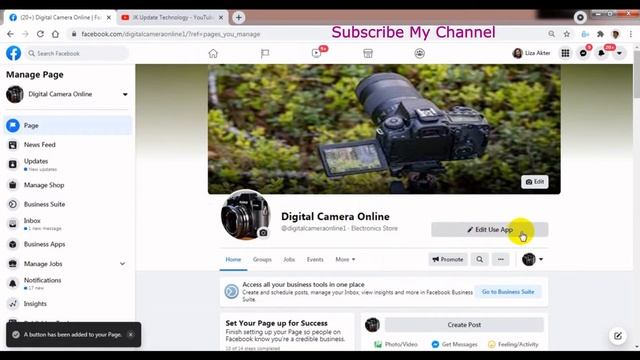This screenshot has width=640, height=360.
Task: Expand the Manage Jobs section chevron
Action: tap(122, 264)
